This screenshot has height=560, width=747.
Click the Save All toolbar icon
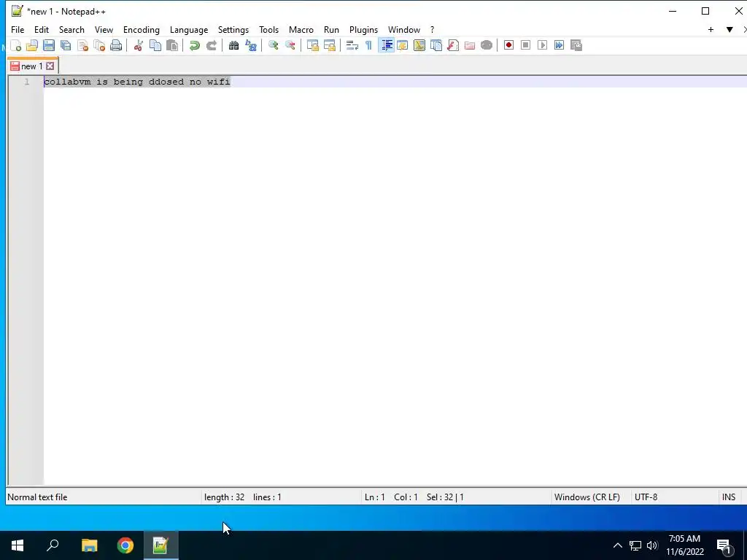pos(66,45)
